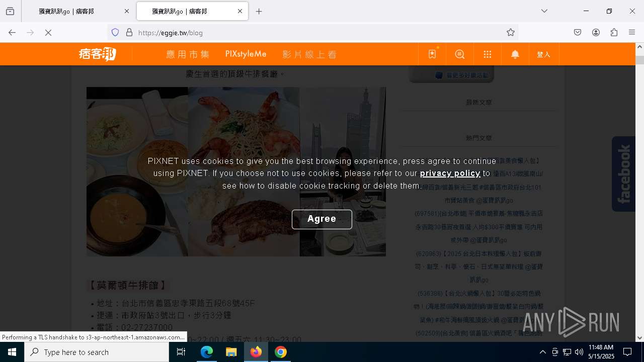Click page scrollbar down arrow

click(639, 338)
